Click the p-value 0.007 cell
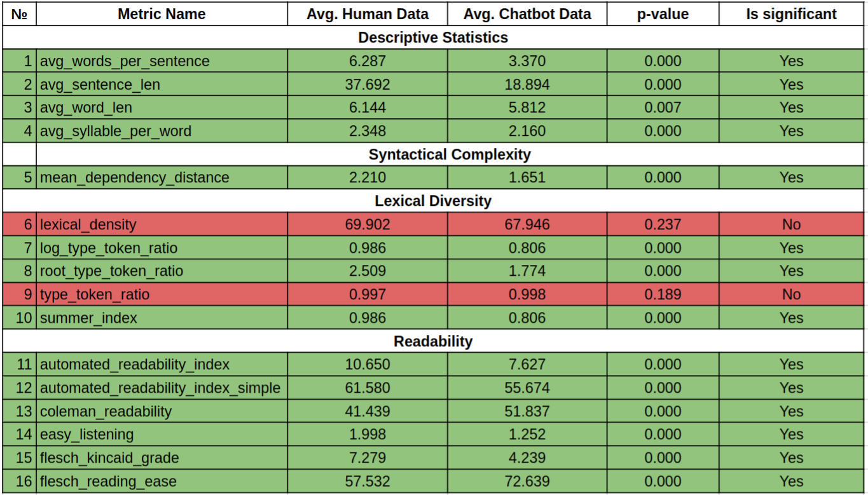Image resolution: width=868 pixels, height=495 pixels. pos(663,107)
